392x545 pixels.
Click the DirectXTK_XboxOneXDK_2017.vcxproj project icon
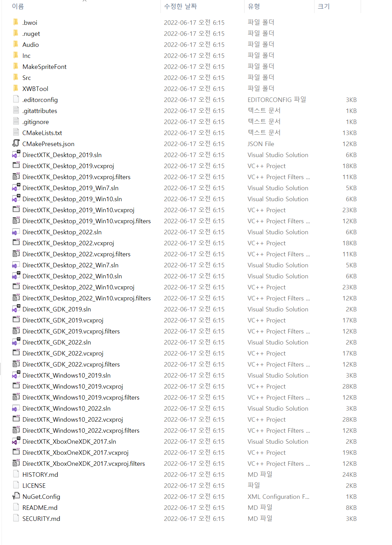pos(16,452)
